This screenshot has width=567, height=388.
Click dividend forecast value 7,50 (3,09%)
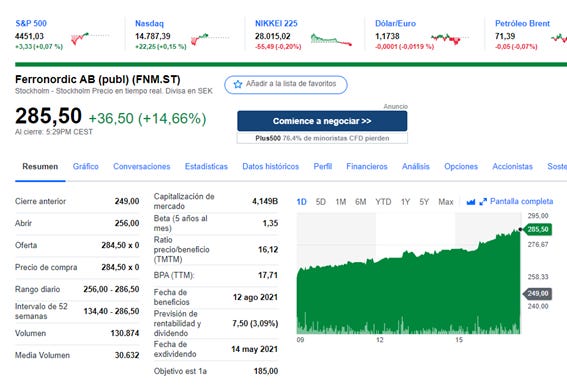click(255, 323)
